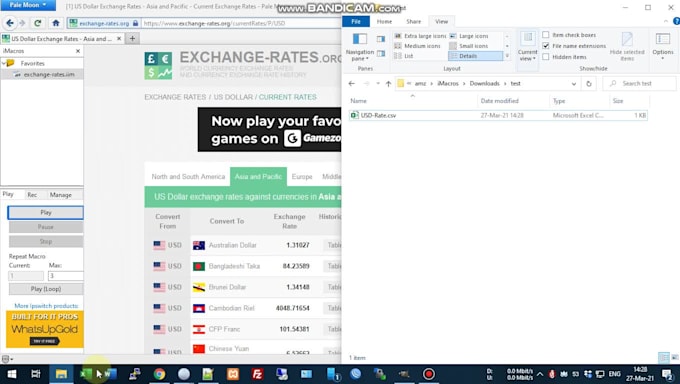Viewport: 680px width, 384px height.
Task: Switch to iMacros Manage tab
Action: [60, 195]
